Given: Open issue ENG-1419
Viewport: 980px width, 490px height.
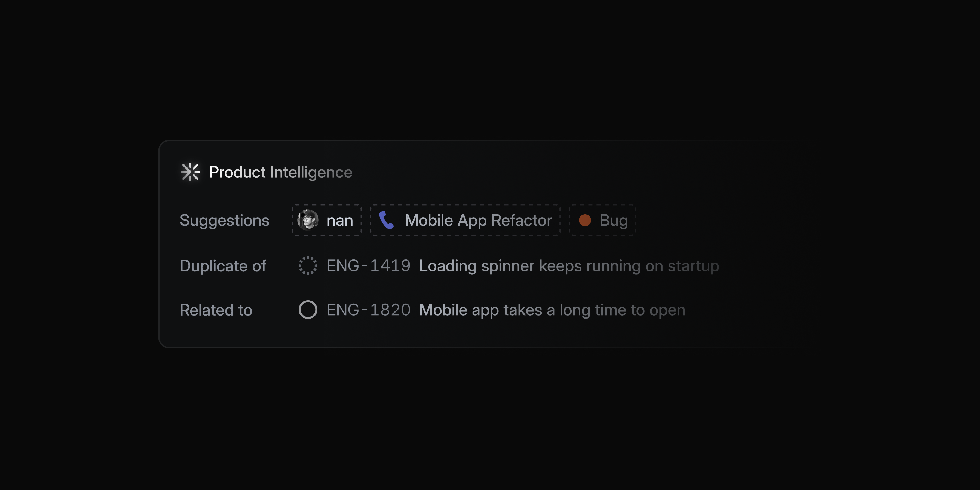Looking at the screenshot, I should coord(368,265).
